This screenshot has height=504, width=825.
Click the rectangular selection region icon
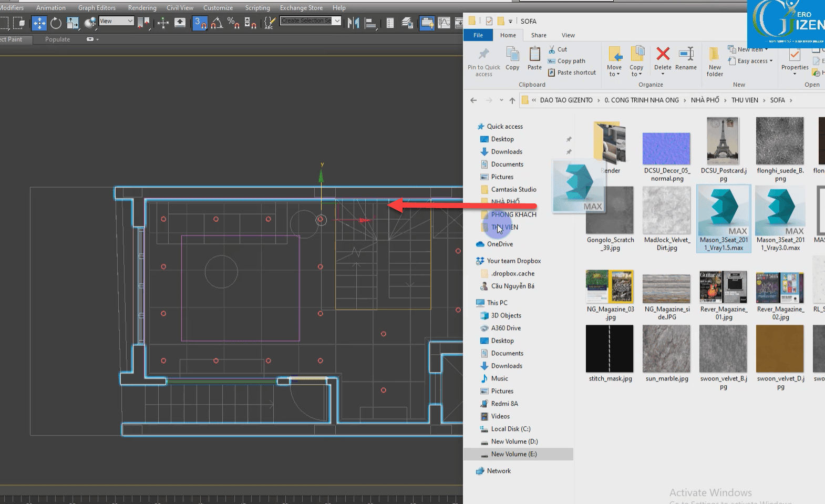(4, 23)
